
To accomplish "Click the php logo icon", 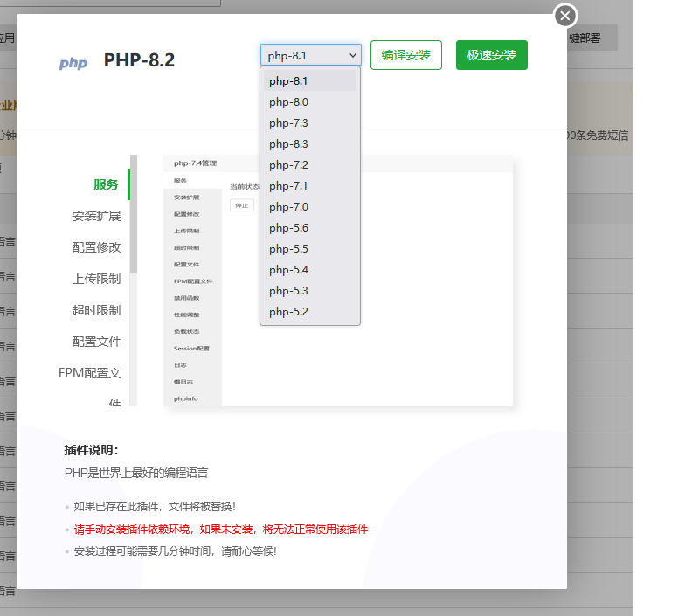I will point(73,62).
